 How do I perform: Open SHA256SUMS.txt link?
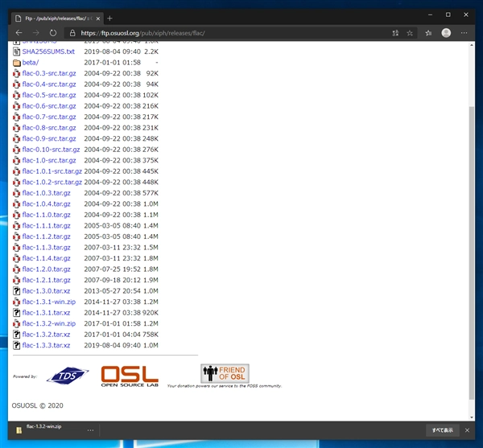(48, 51)
